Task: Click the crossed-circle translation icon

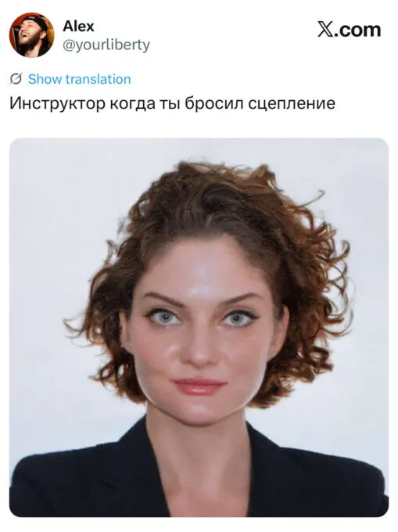Action: point(16,79)
